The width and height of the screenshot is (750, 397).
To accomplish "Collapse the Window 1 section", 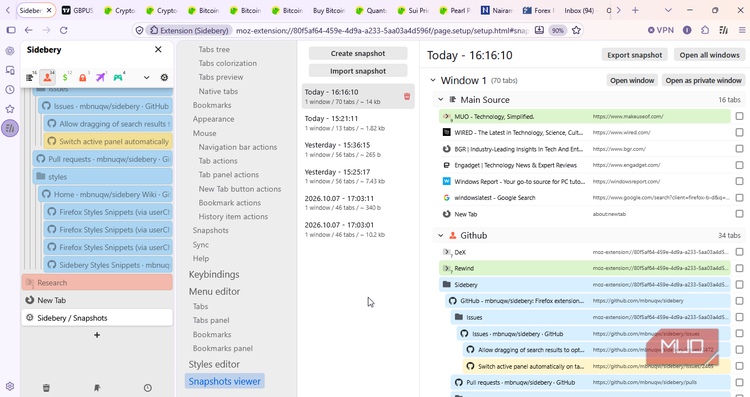I will [433, 80].
